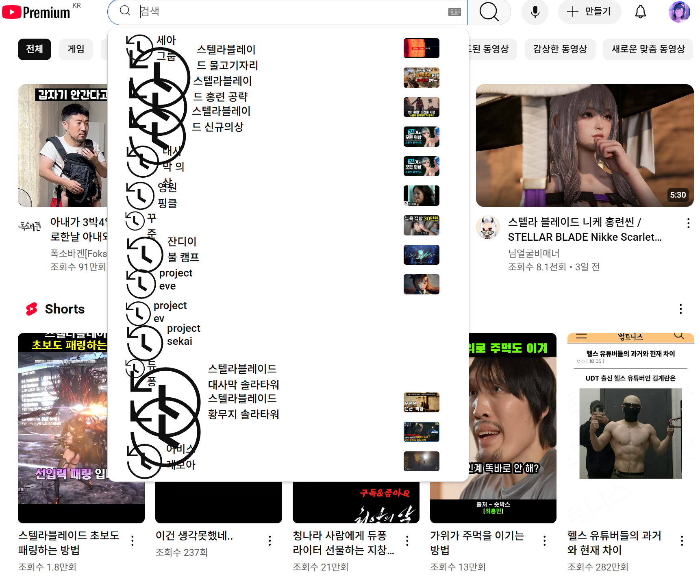This screenshot has height=588, width=700.
Task: Open the 스텔라 블레이드 니케 홍련씬 video thumbnail
Action: point(585,146)
